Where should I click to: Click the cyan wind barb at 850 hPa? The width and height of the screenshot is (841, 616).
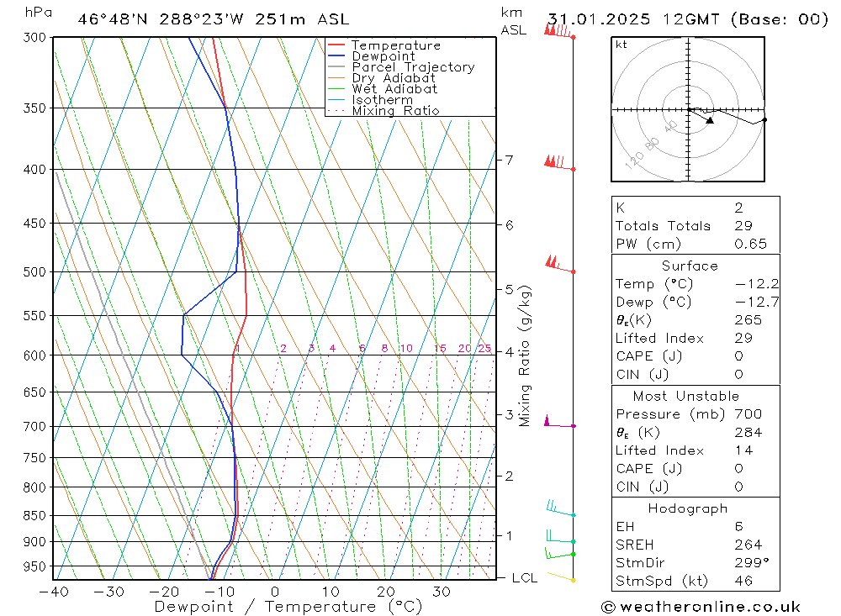pos(560,508)
